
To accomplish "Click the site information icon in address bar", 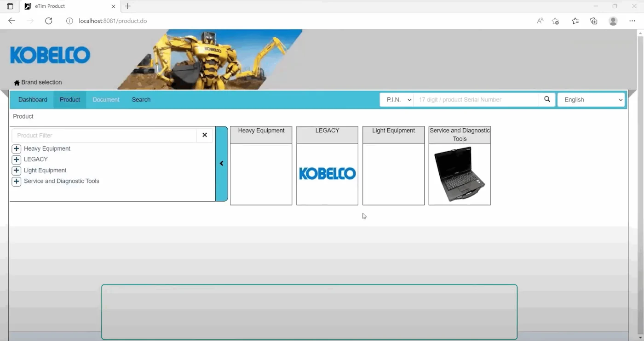I will pos(69,21).
